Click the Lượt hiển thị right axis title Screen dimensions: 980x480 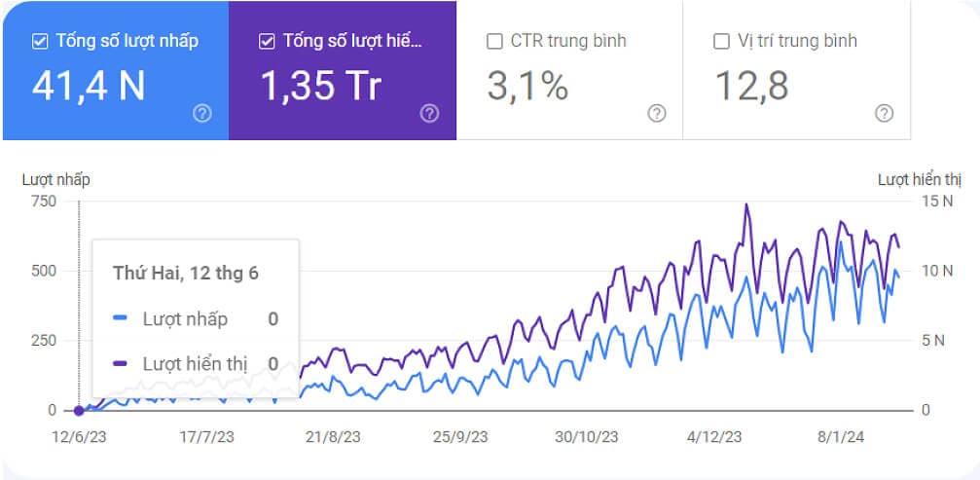click(x=919, y=179)
